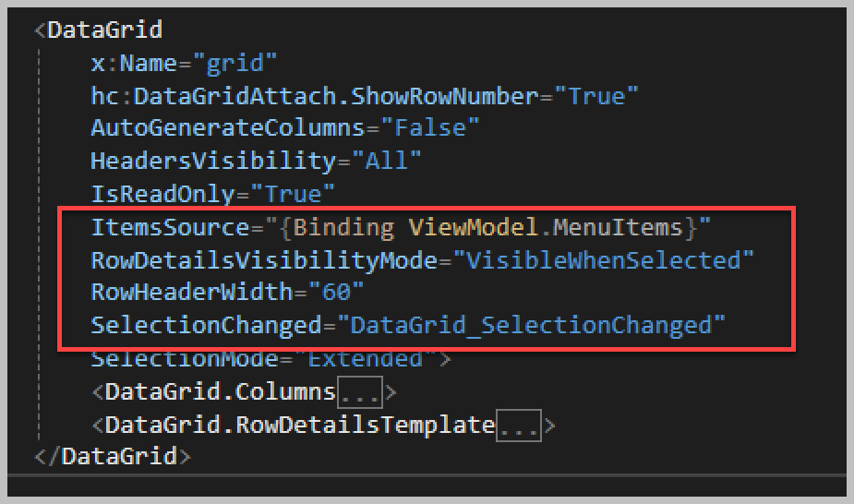This screenshot has width=854, height=504.
Task: Click the Binding ViewModel.MenuItems expression
Action: [x=487, y=227]
